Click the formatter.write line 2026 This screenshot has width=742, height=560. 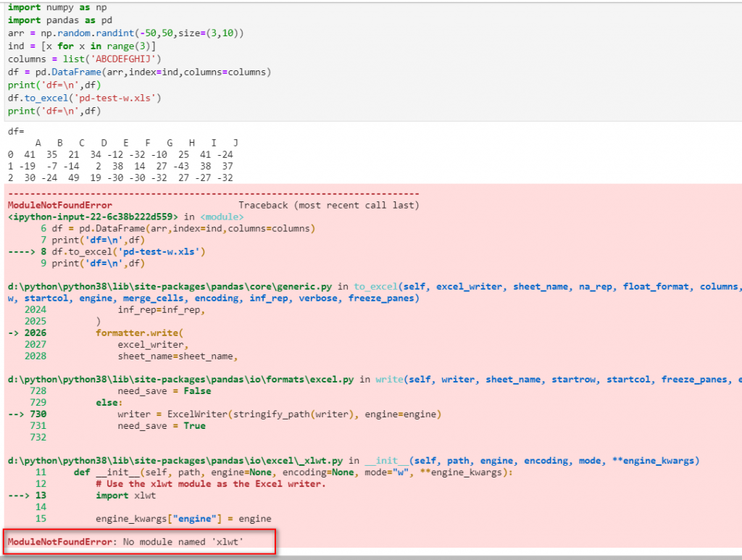tap(125, 333)
